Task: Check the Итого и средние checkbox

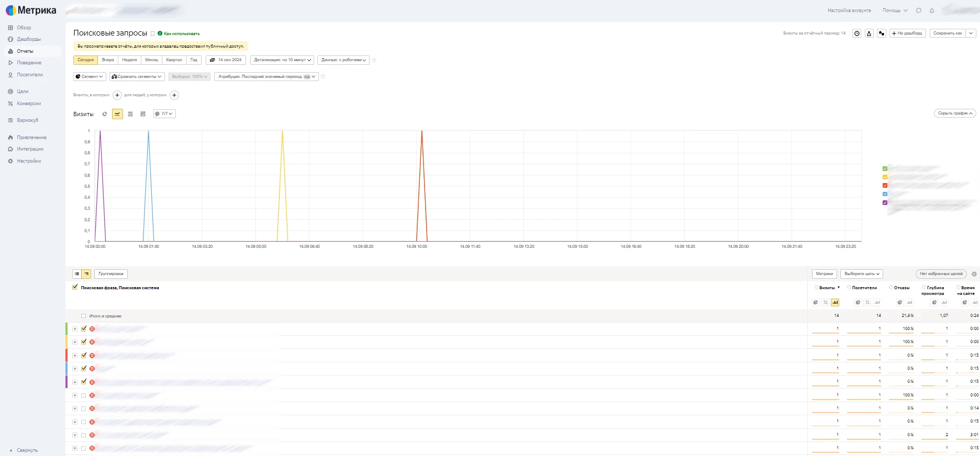Action: point(83,316)
